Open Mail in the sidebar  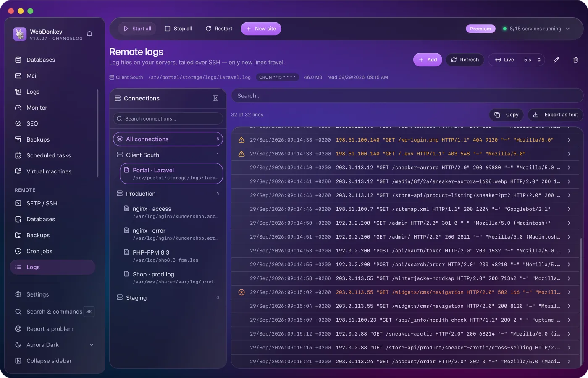(x=53, y=76)
